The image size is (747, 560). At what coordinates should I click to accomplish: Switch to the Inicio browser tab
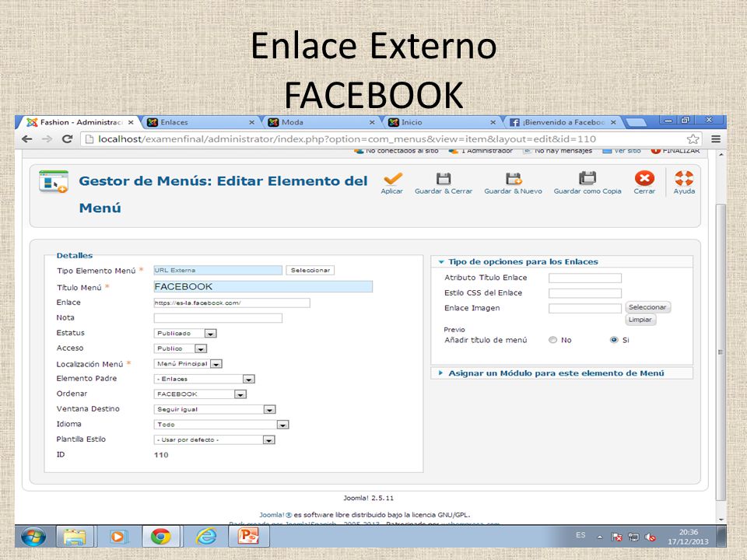442,122
